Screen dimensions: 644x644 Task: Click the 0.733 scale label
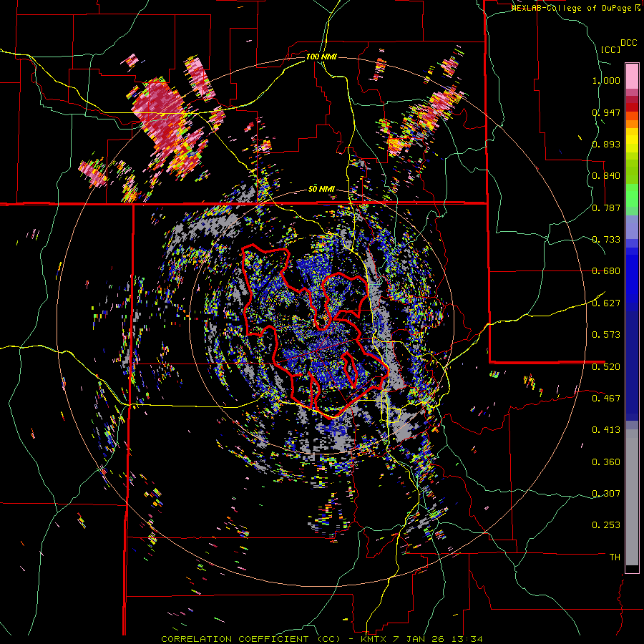(606, 240)
